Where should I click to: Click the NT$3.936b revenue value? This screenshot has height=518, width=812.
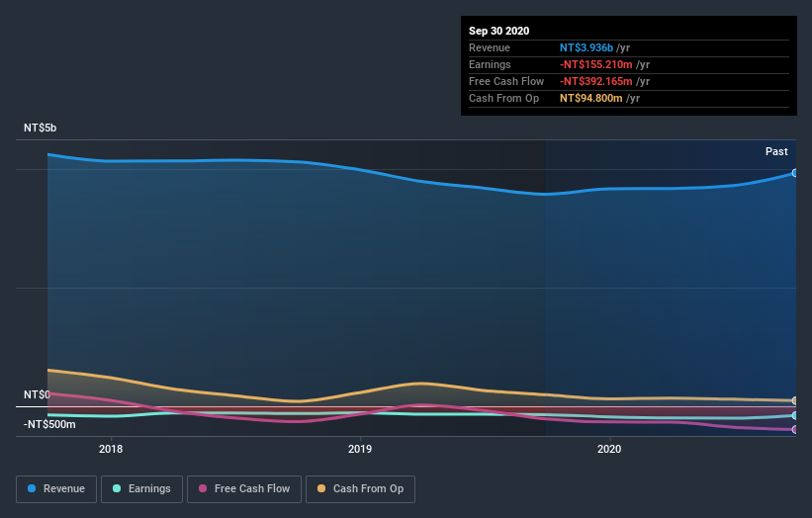pyautogui.click(x=586, y=47)
